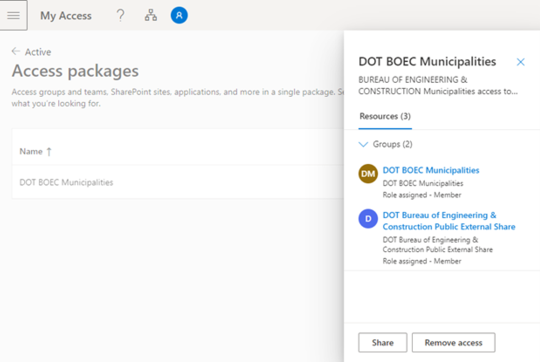Switch to Resources (3) tab

pyautogui.click(x=385, y=116)
